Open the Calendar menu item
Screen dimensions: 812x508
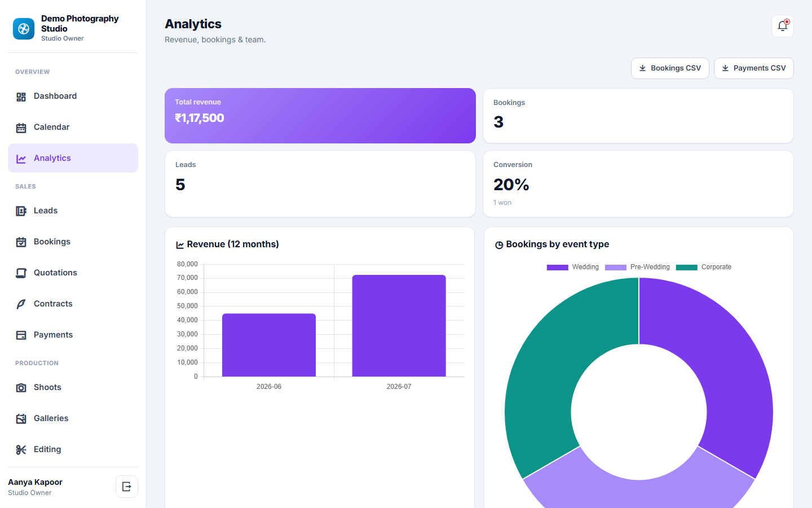73,127
